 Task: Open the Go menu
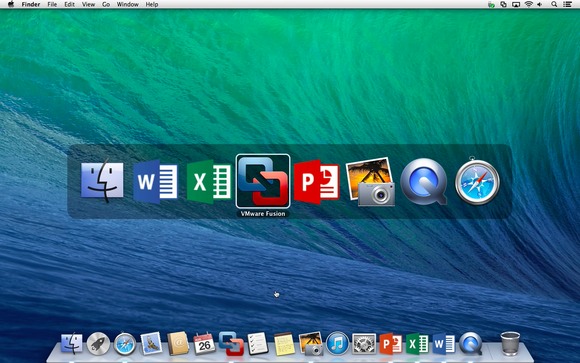106,4
